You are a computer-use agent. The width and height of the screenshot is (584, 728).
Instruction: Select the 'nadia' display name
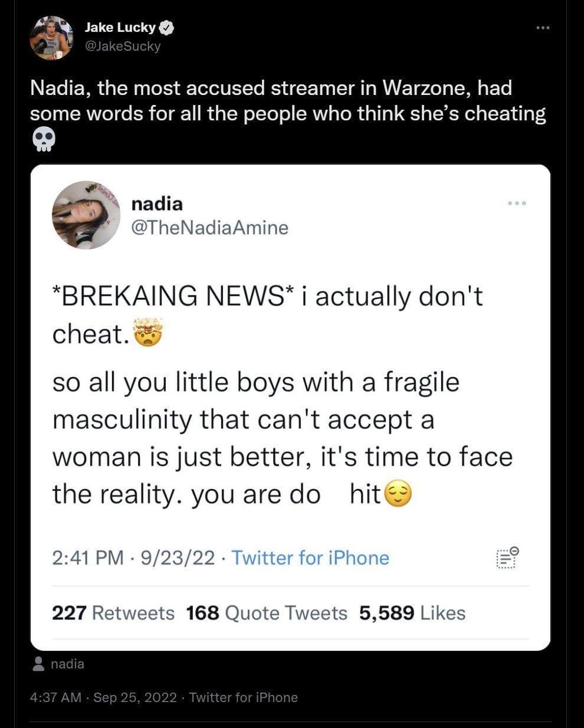click(x=156, y=204)
